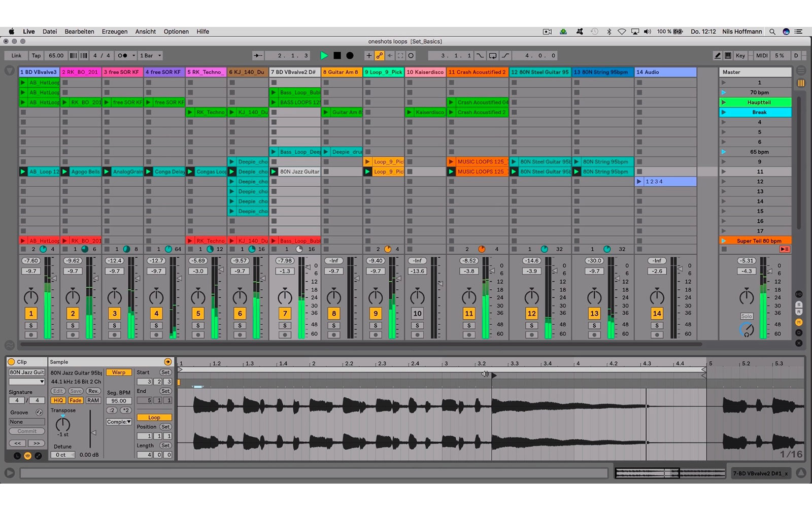Toggle the Automation Arm button
The image size is (812, 511).
coord(379,55)
